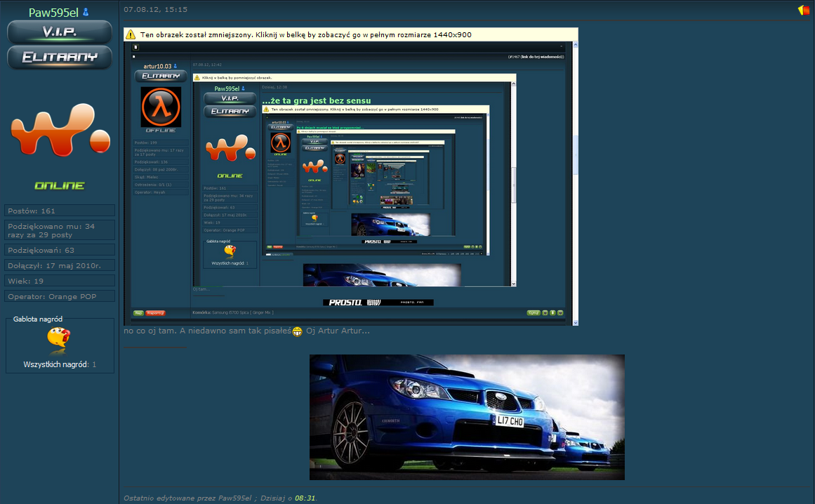Click the Postów: 161 stat field
Viewport: 815px width, 504px height.
click(60, 211)
